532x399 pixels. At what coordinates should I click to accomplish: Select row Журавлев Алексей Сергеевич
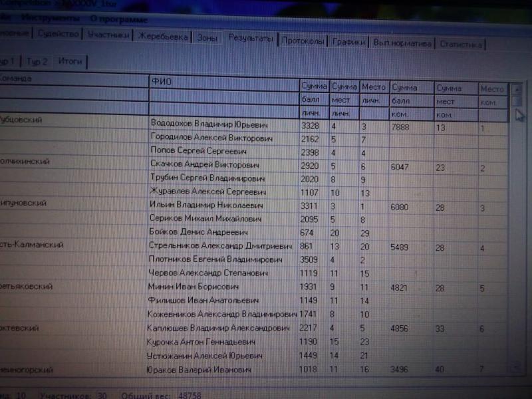click(207, 192)
